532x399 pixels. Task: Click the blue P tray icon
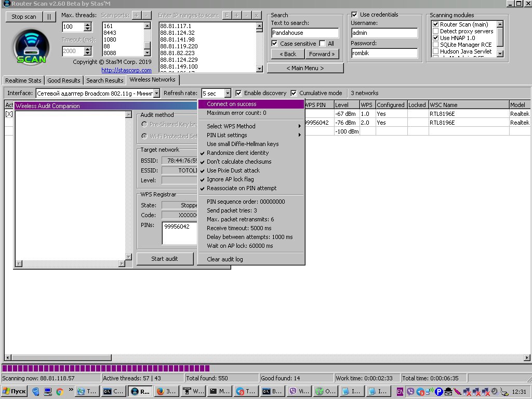click(439, 392)
